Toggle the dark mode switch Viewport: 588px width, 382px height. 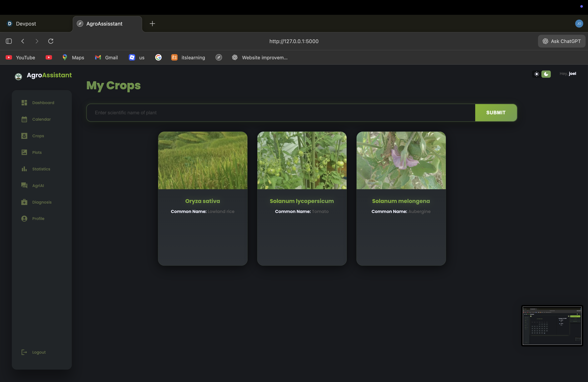pos(546,74)
